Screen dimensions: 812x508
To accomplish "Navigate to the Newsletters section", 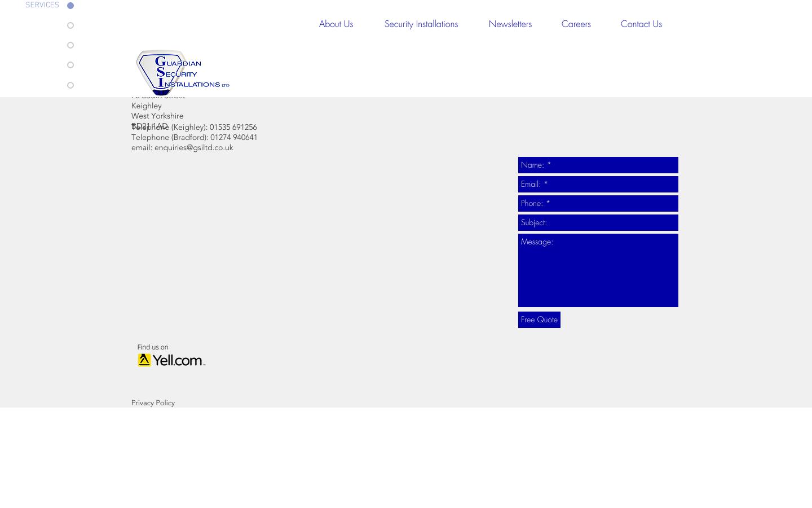I will [510, 24].
